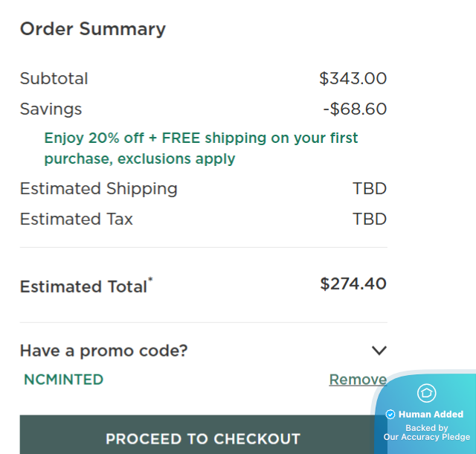Click the house icon in the badge
Viewport: 476px width, 454px height.
pyautogui.click(x=426, y=393)
